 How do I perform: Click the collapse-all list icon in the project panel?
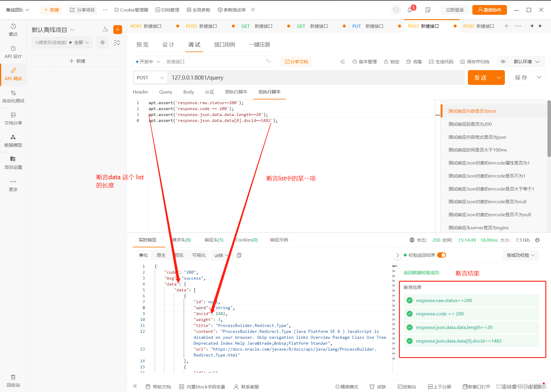tap(117, 42)
